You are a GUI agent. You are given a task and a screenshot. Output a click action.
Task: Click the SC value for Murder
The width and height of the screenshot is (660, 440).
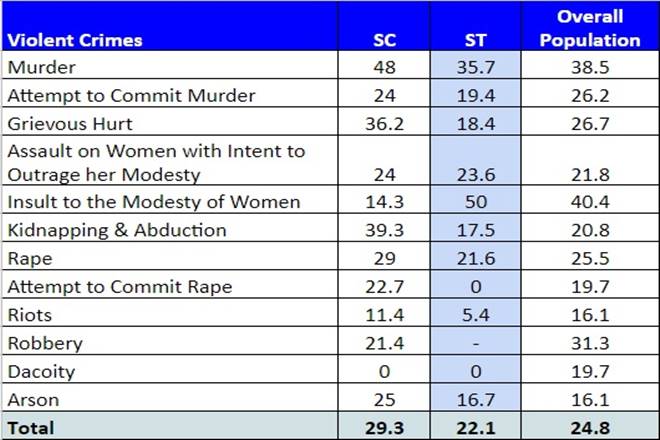coord(384,68)
